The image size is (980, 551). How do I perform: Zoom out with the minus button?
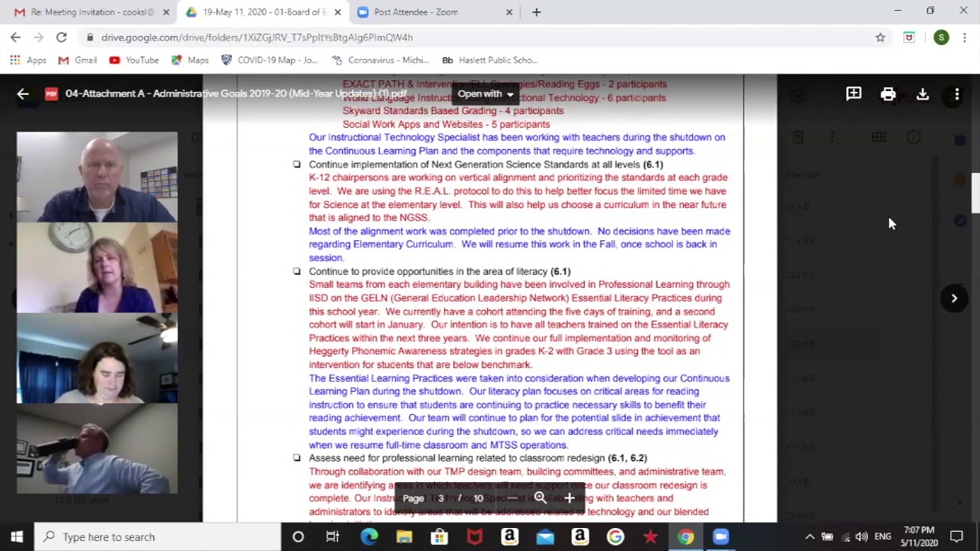(512, 498)
